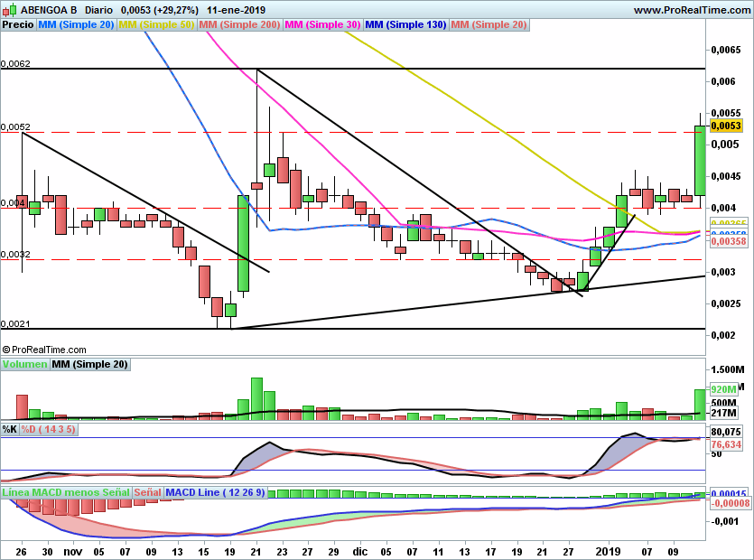Image resolution: width=754 pixels, height=560 pixels.
Task: Click the Diario timeframe label
Action: 98,10
